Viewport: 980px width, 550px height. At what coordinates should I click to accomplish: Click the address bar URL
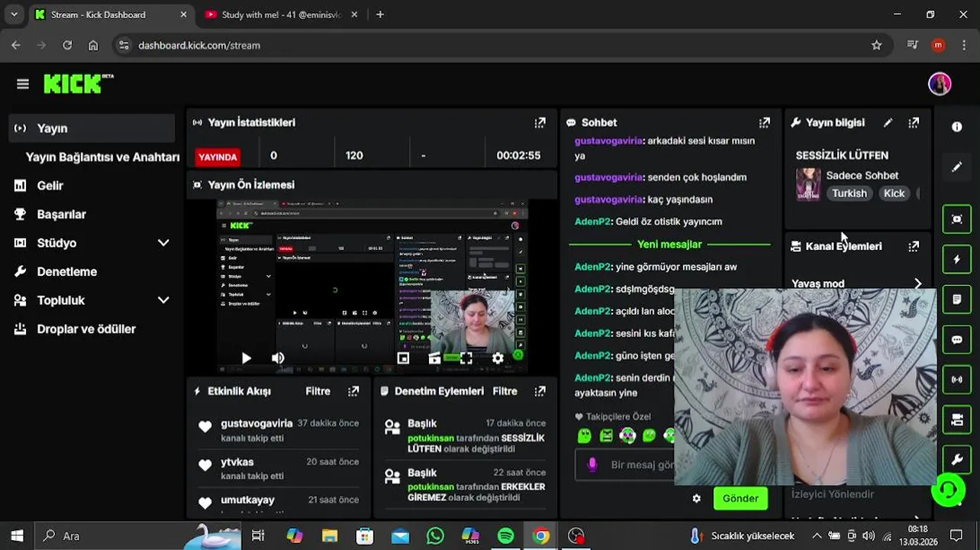199,45
